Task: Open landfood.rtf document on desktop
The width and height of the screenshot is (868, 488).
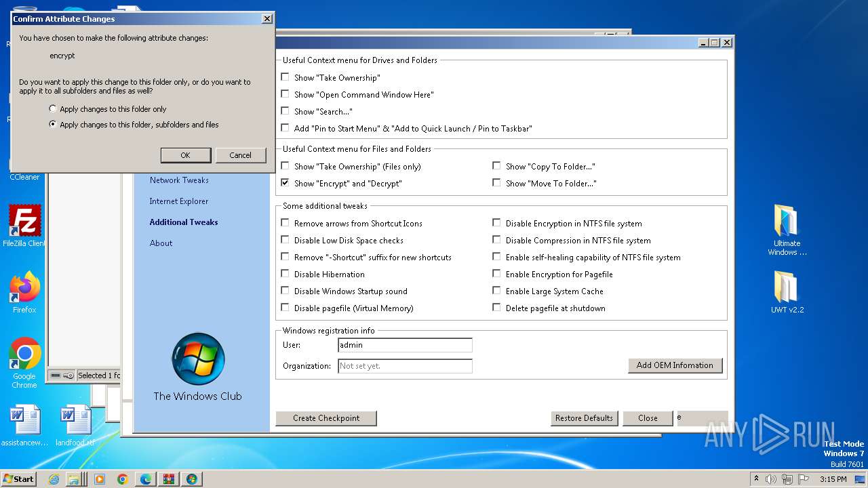Action: pyautogui.click(x=75, y=426)
